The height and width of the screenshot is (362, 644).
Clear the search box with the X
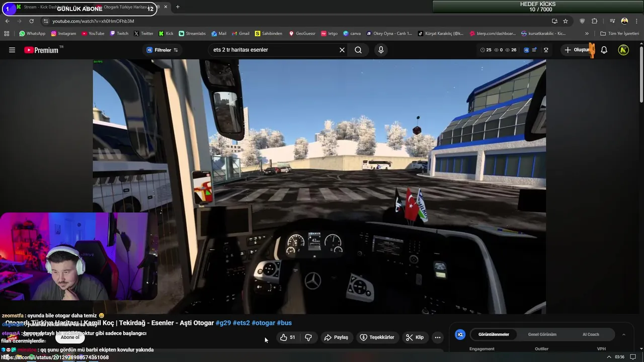342,50
